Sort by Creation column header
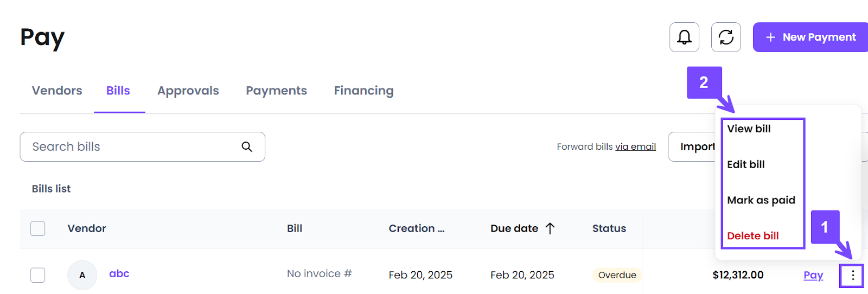 pos(417,228)
